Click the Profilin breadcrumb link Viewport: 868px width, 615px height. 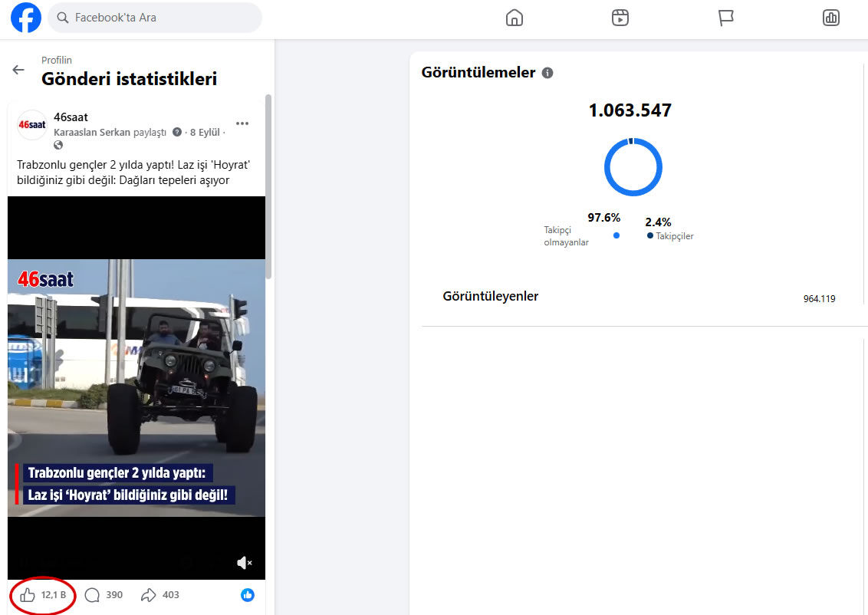pyautogui.click(x=57, y=61)
